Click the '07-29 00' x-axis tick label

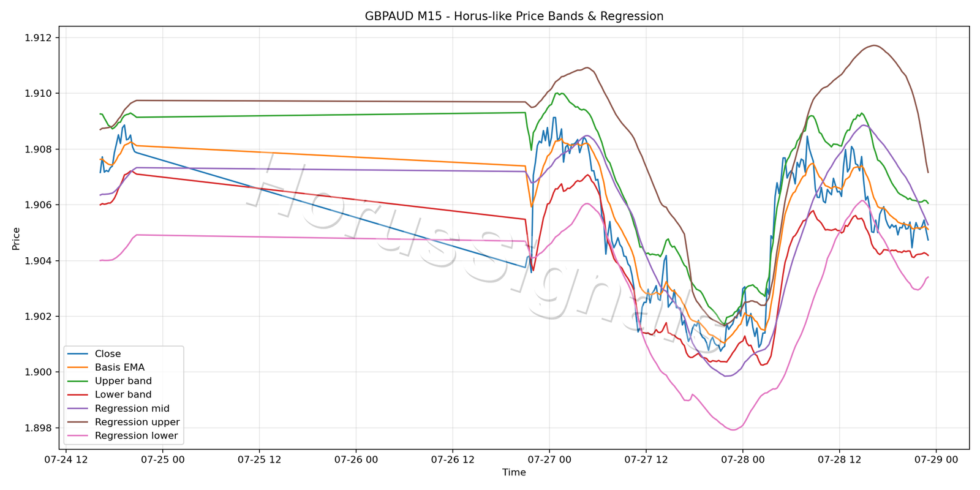tap(936, 460)
